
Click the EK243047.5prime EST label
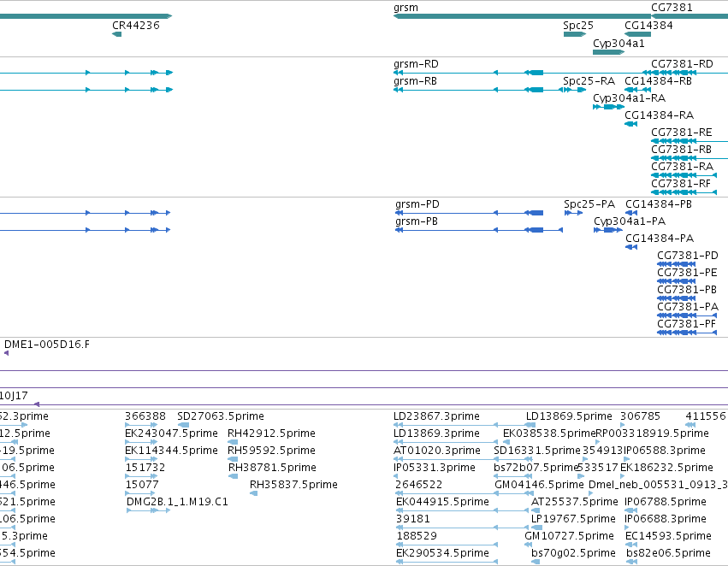[171, 433]
